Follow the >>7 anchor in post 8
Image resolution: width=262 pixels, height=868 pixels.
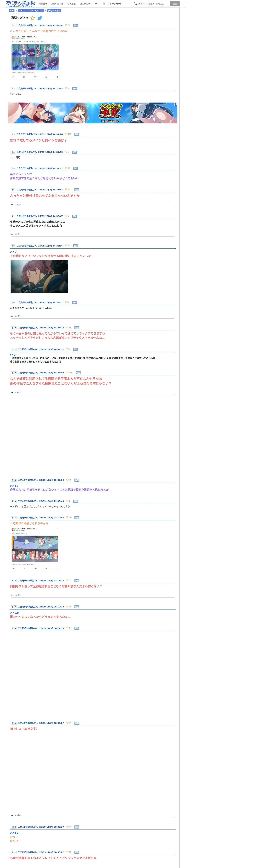pyautogui.click(x=13, y=252)
